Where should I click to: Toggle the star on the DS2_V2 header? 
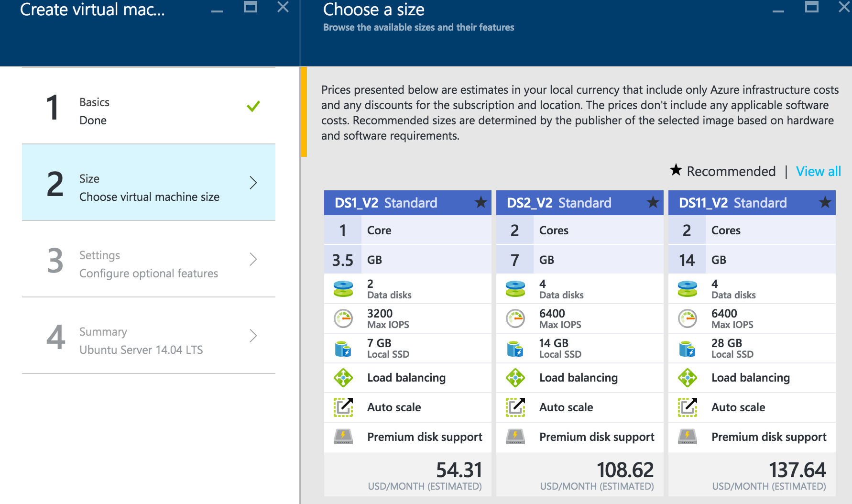[x=652, y=202]
